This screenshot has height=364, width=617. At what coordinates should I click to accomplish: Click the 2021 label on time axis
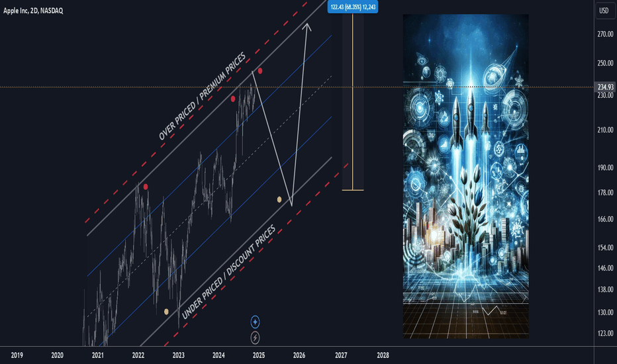(x=97, y=355)
